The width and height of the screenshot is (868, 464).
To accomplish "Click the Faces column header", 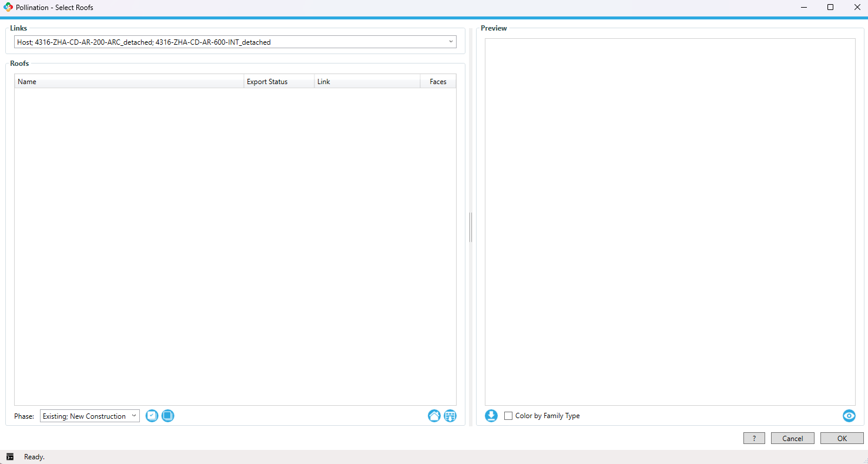I will pos(438,82).
